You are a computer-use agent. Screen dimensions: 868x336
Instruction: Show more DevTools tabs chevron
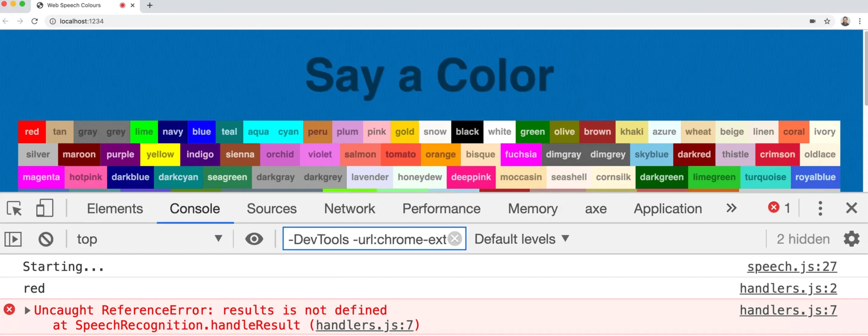(x=731, y=208)
